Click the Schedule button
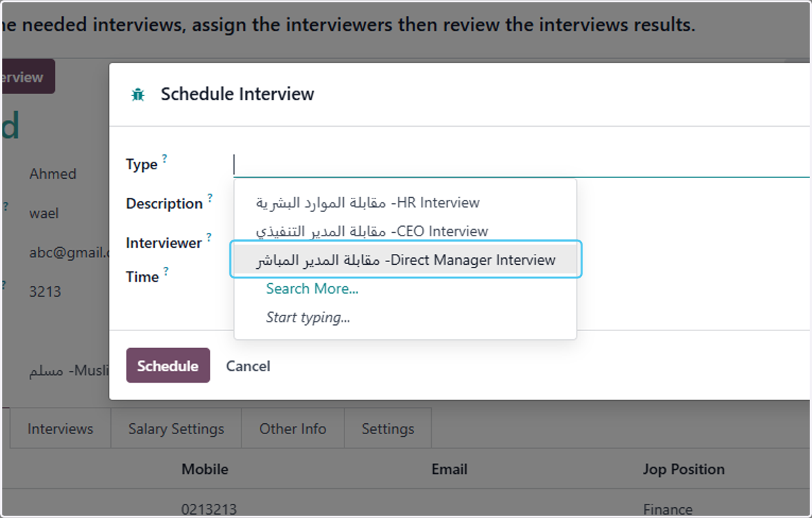 [x=168, y=366]
